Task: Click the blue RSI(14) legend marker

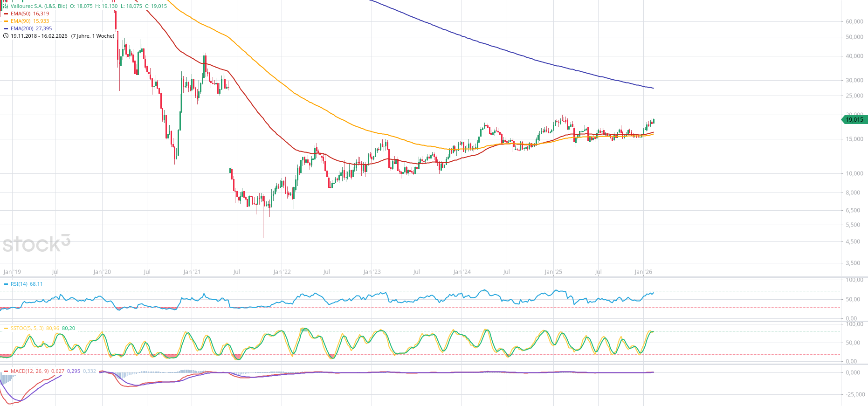Action: (6, 284)
